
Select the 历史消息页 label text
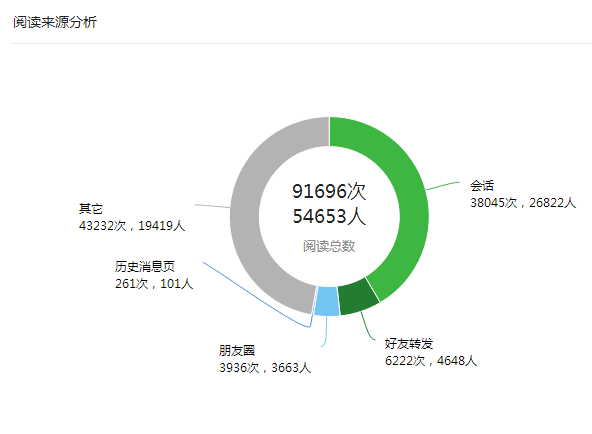coord(145,267)
